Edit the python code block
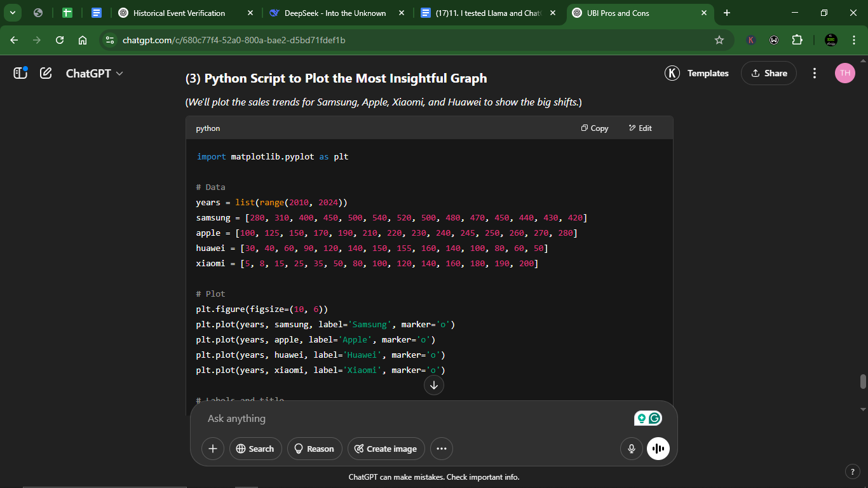Image resolution: width=868 pixels, height=488 pixels. pyautogui.click(x=641, y=128)
